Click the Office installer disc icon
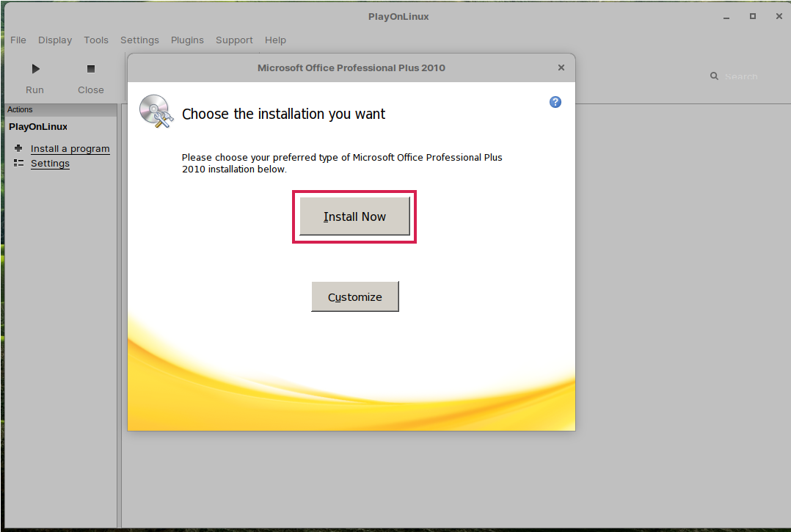Screen dimensions: 791x532 point(156,112)
